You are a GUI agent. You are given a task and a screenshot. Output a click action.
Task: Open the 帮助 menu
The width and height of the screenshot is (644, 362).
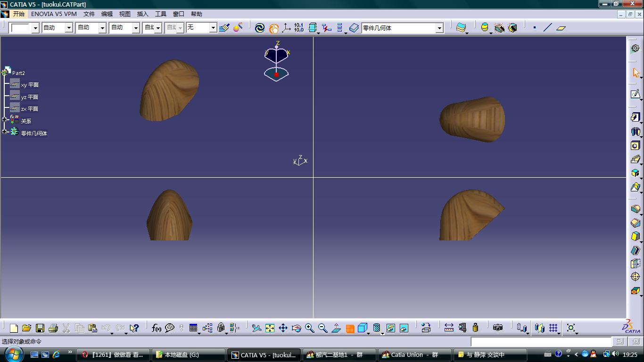coord(197,14)
